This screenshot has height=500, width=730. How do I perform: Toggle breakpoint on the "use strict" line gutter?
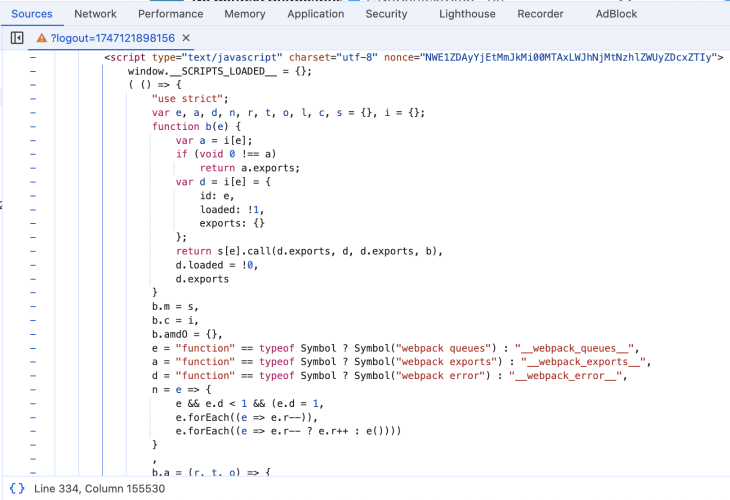tap(33, 99)
